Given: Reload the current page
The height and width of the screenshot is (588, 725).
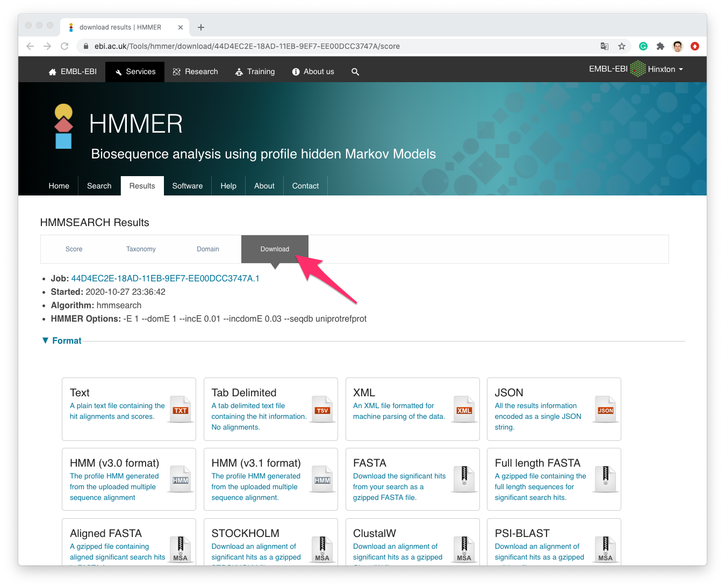Looking at the screenshot, I should pos(64,46).
